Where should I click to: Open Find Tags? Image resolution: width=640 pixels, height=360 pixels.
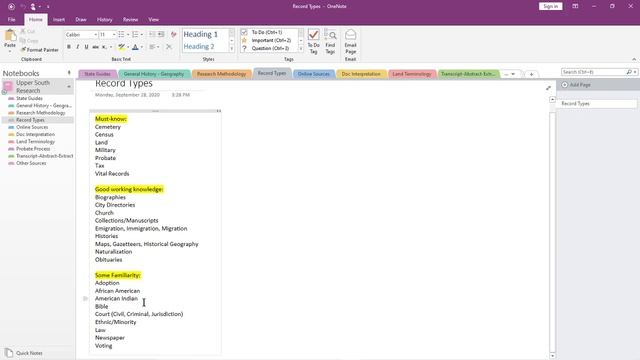[x=330, y=41]
